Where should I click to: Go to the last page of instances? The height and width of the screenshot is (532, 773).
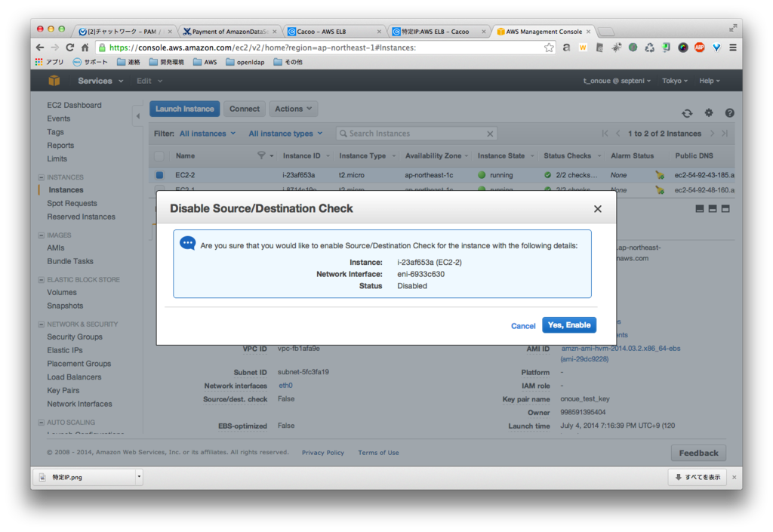coord(725,134)
